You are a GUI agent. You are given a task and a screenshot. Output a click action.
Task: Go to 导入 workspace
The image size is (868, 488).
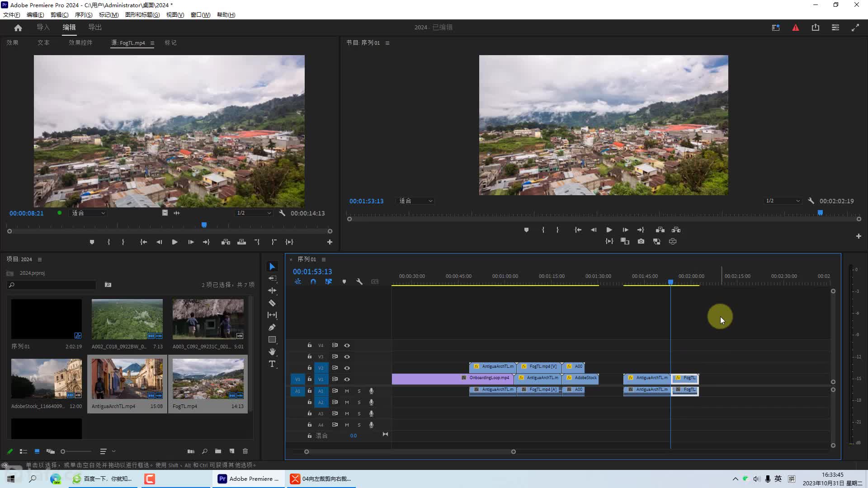[x=43, y=28]
